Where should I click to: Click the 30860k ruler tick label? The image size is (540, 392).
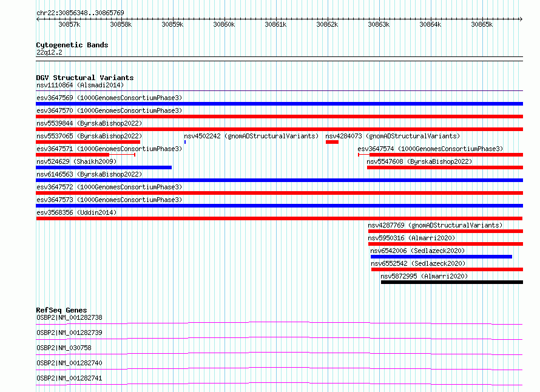[224, 24]
